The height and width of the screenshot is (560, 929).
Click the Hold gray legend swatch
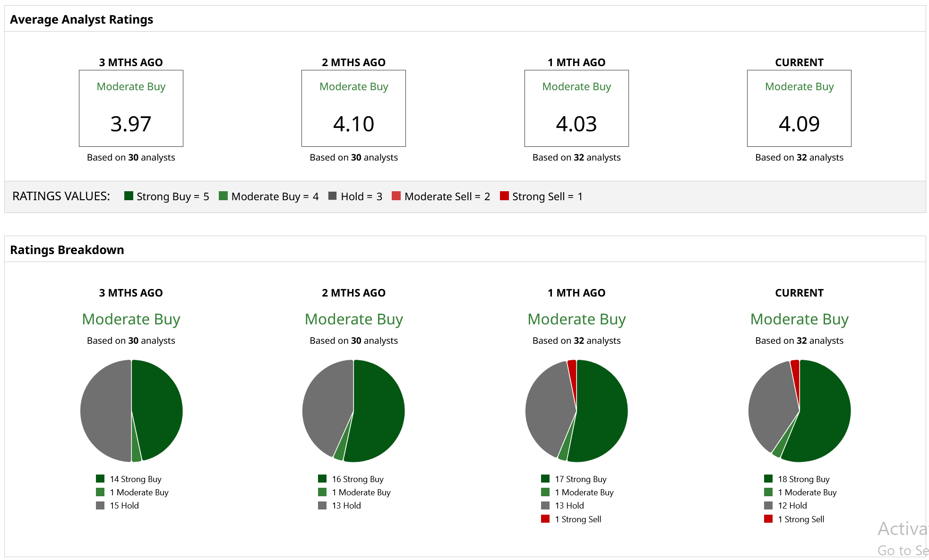[x=333, y=196]
